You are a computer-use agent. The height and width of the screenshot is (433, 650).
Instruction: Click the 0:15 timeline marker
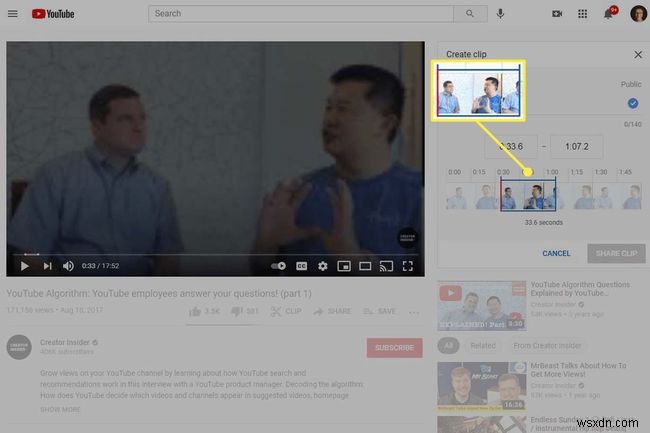[479, 172]
